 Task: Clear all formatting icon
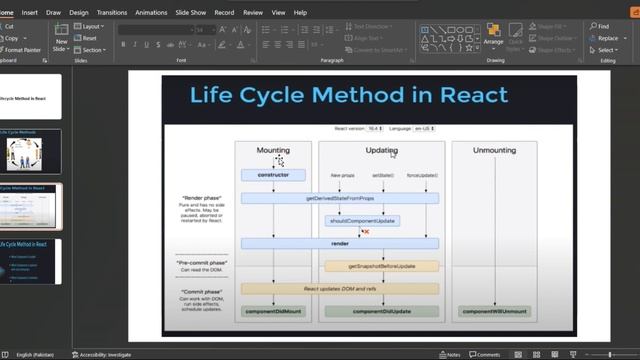click(247, 30)
